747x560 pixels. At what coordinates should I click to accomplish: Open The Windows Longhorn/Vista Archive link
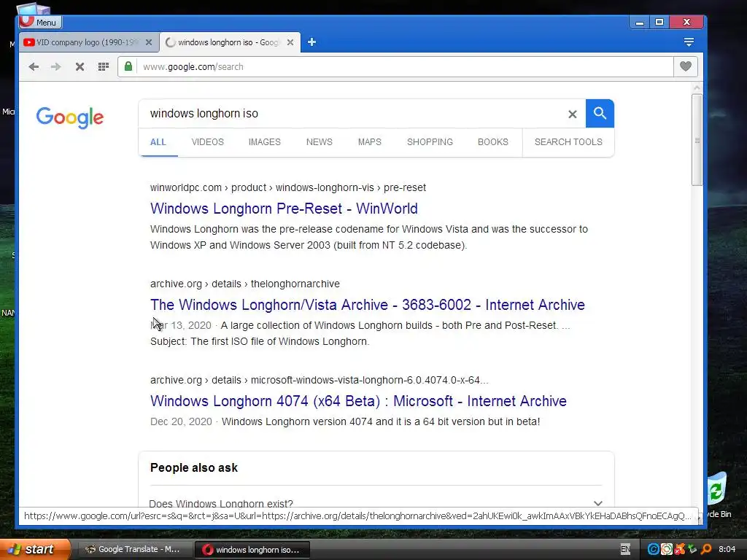(368, 305)
